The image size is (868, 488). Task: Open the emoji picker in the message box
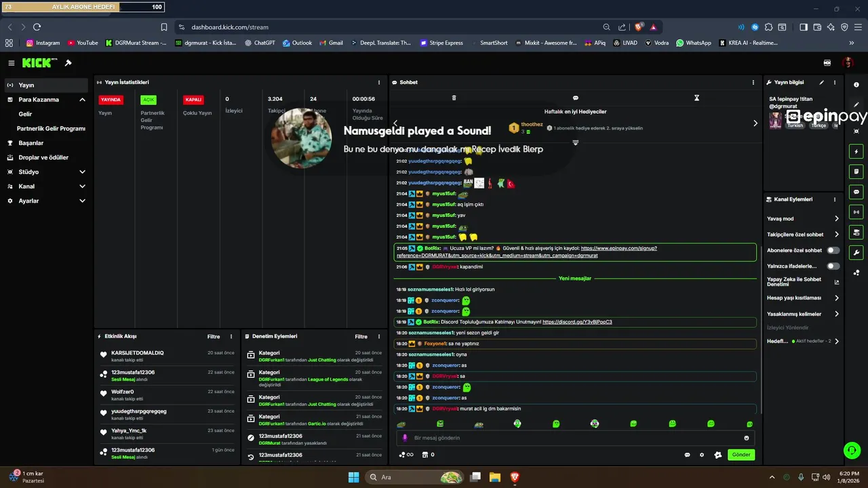[747, 438]
